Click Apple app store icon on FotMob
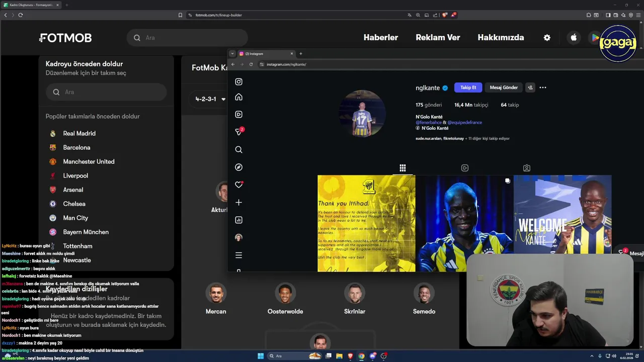The image size is (644, 362). (574, 38)
